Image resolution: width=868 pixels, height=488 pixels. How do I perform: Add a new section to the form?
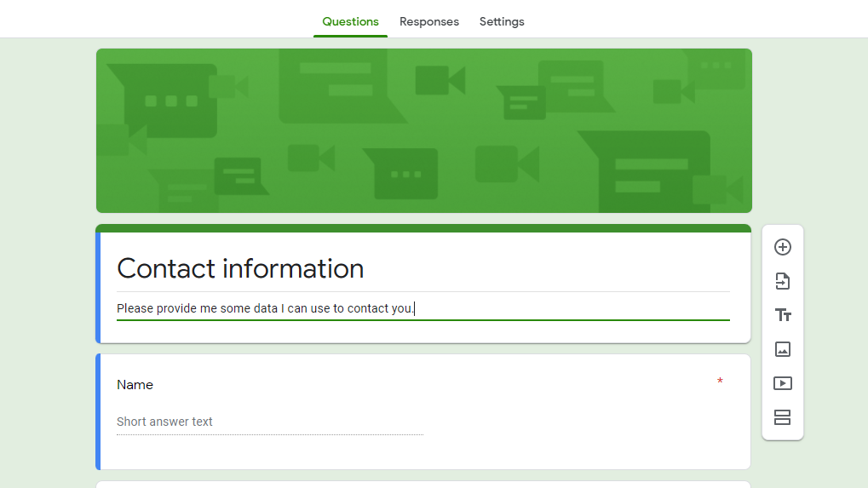point(782,417)
